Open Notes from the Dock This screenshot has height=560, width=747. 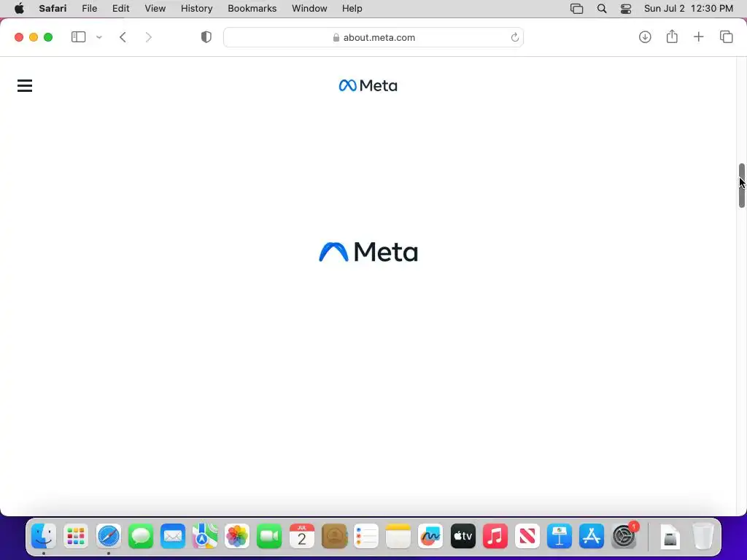click(398, 537)
